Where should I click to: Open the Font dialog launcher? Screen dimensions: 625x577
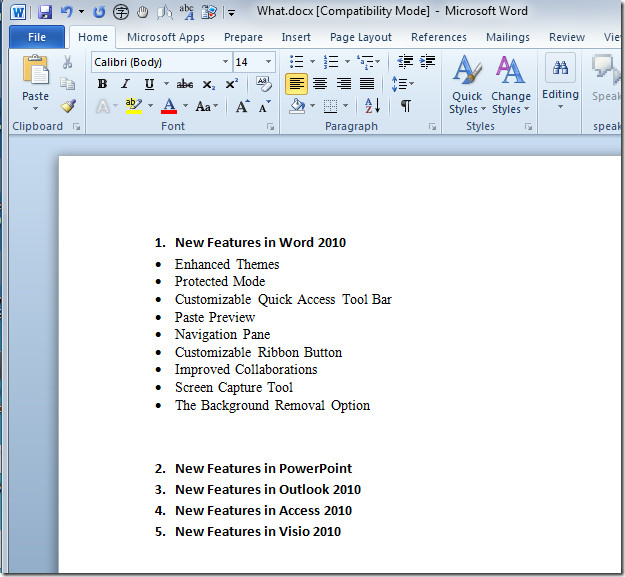(271, 127)
